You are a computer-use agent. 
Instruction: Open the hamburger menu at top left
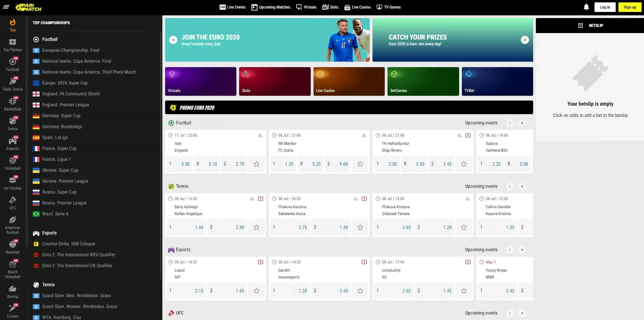tap(6, 7)
